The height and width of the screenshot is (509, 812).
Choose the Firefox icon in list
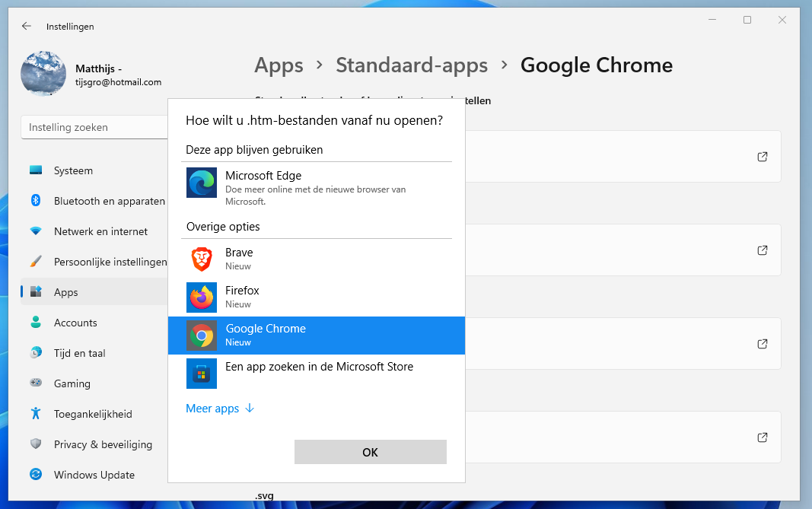point(202,297)
